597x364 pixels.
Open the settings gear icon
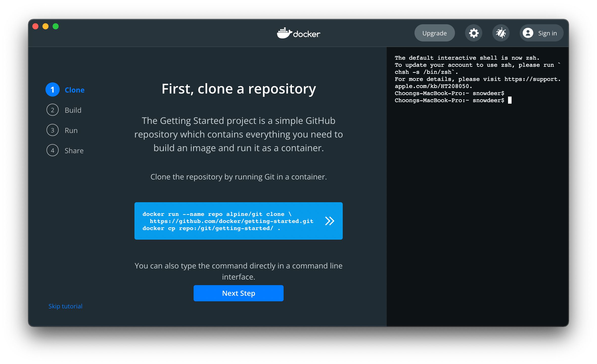click(x=474, y=33)
